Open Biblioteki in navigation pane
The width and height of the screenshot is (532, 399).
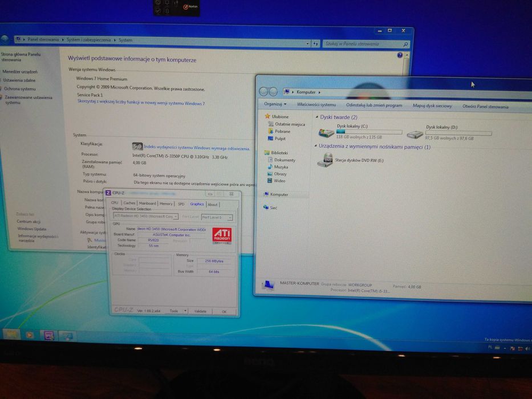point(279,153)
